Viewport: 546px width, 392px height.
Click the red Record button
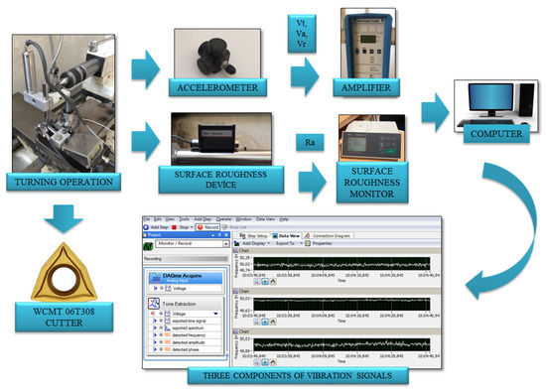click(x=207, y=227)
